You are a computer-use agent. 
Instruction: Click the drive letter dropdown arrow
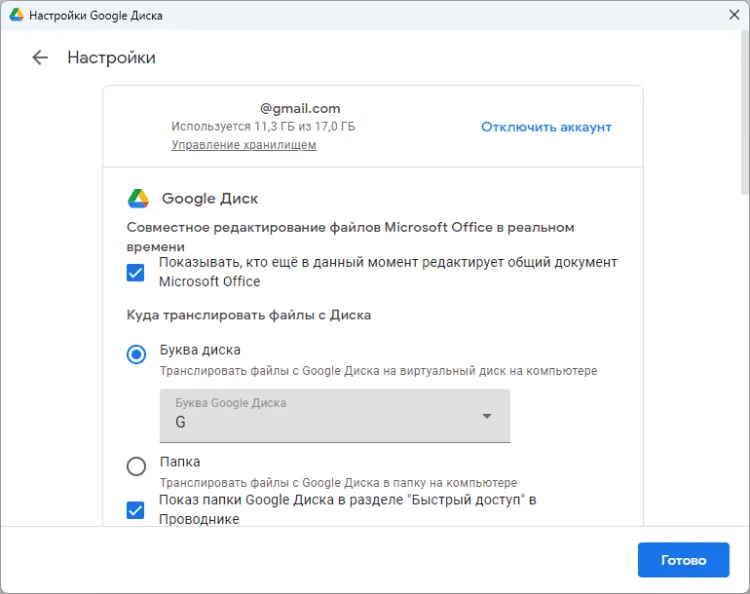coord(487,416)
